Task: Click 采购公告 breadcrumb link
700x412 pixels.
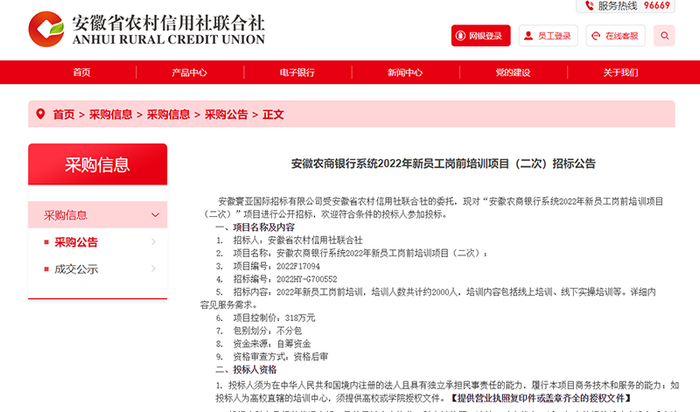Action: (x=226, y=114)
